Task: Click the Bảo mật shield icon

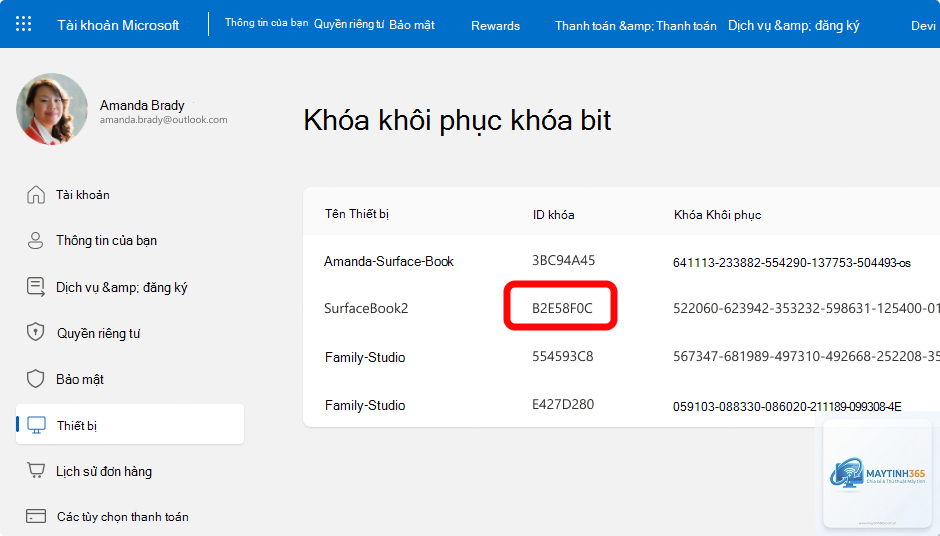Action: click(x=35, y=379)
